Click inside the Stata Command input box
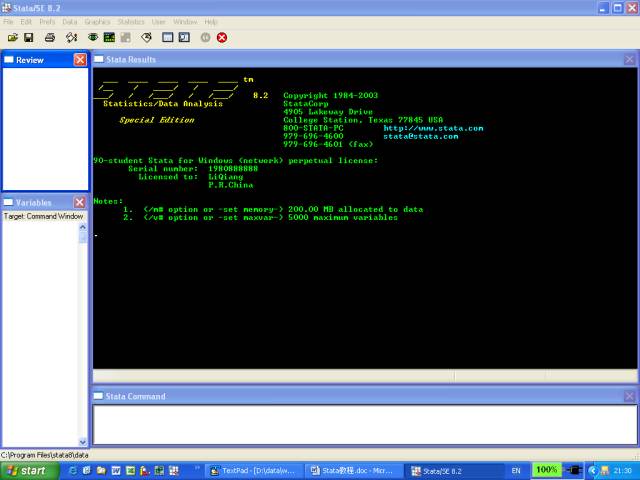Image resolution: width=640 pixels, height=480 pixels. (365, 424)
